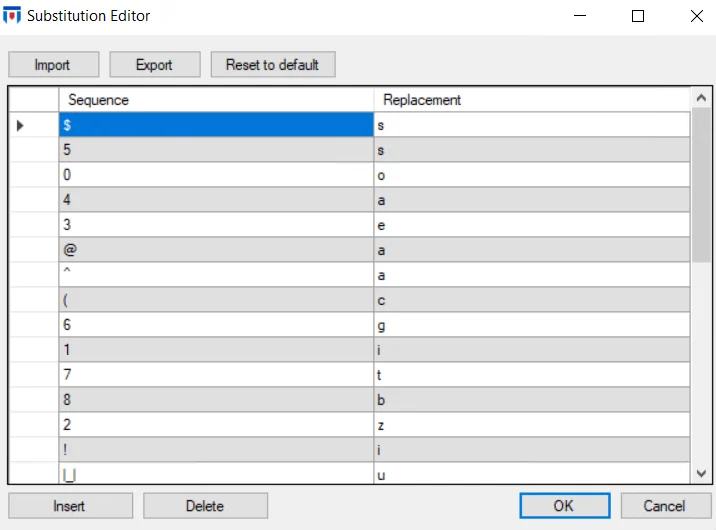Click replacement cell in the $ row
This screenshot has width=716, height=530.
pos(532,125)
